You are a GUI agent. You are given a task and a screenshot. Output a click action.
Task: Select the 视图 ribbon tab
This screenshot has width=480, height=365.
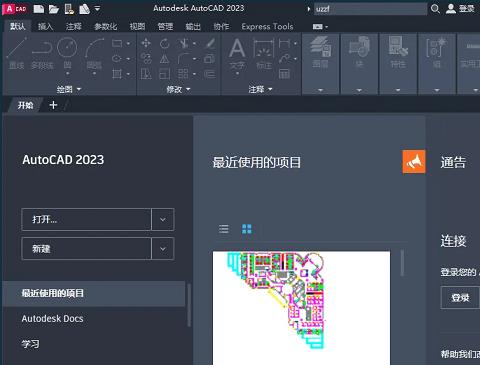[x=137, y=26]
